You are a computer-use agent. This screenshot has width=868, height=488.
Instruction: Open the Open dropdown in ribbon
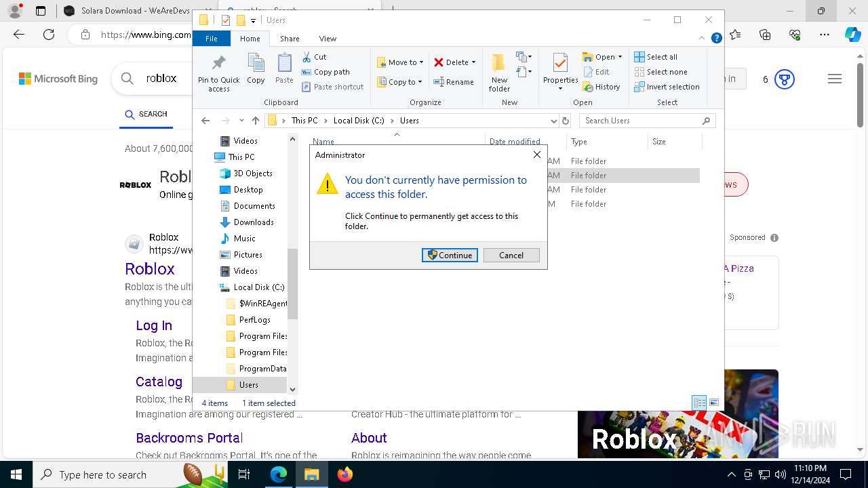[602, 57]
